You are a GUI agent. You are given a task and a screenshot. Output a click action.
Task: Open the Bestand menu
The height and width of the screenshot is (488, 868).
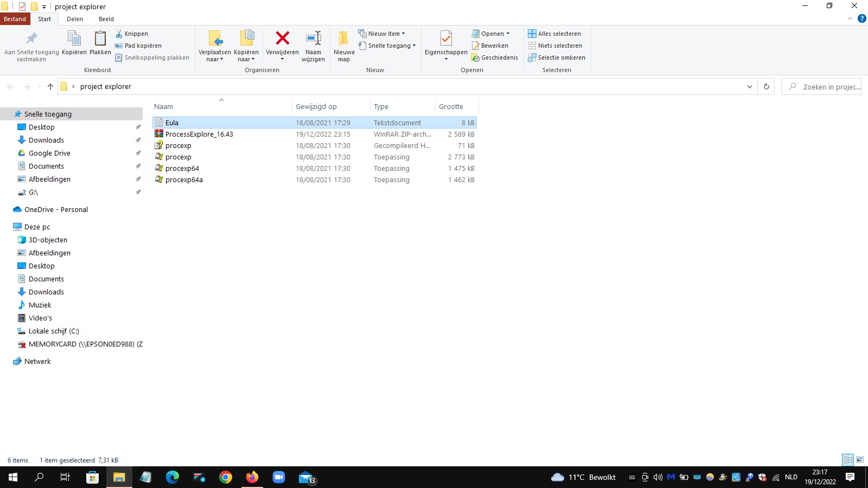[x=15, y=19]
